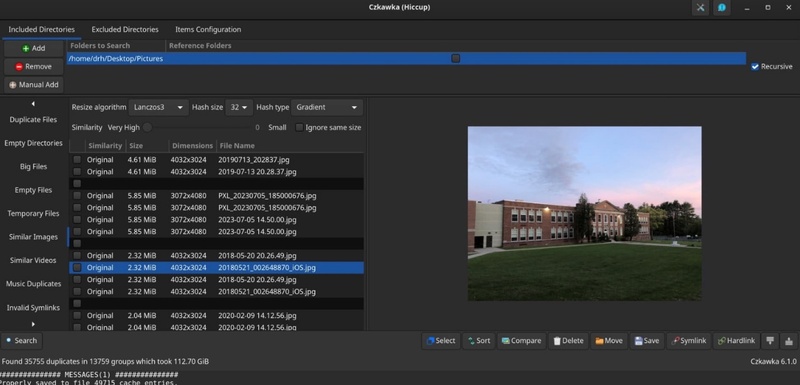Sort by the File Name column header
The width and height of the screenshot is (800, 385).
click(290, 146)
